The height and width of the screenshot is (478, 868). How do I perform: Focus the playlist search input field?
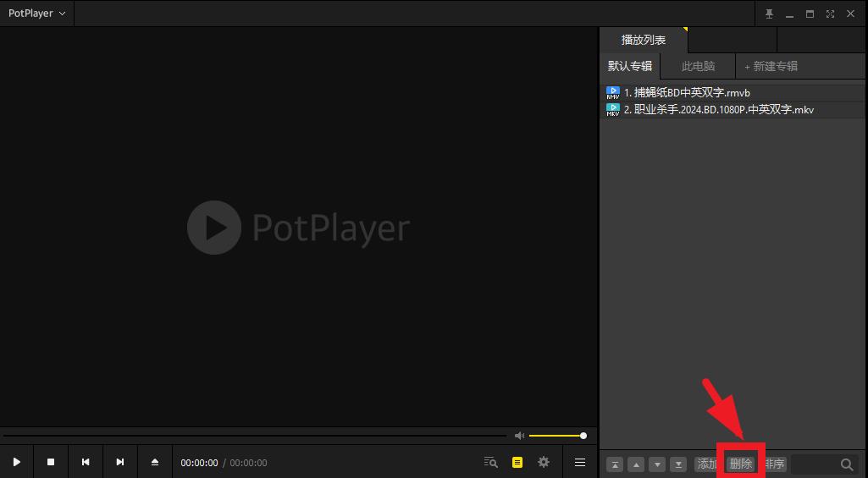tap(814, 464)
